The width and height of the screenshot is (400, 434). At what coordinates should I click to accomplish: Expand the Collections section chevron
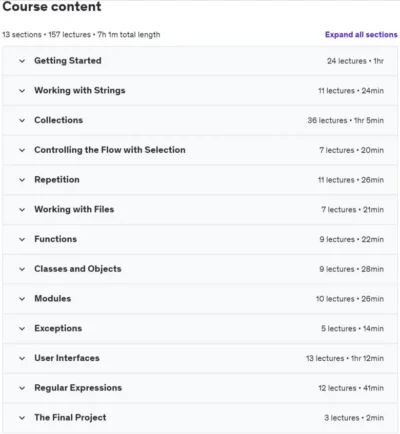click(x=22, y=120)
